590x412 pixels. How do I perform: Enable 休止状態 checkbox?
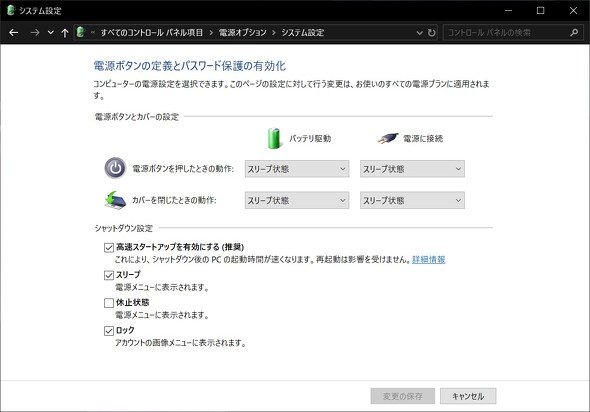click(109, 303)
